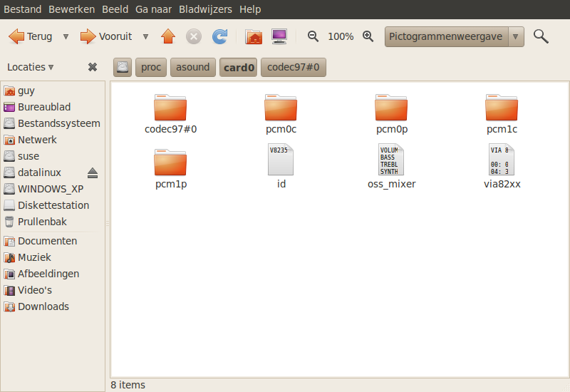Close the Locaties sidebar panel
570x392 pixels.
(93, 67)
